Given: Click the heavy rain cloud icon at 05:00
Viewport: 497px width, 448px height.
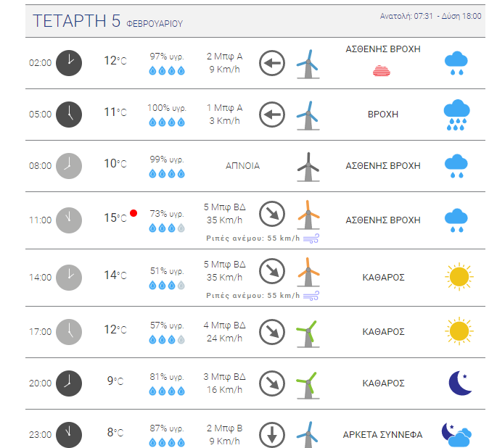Looking at the screenshot, I should pos(457,115).
